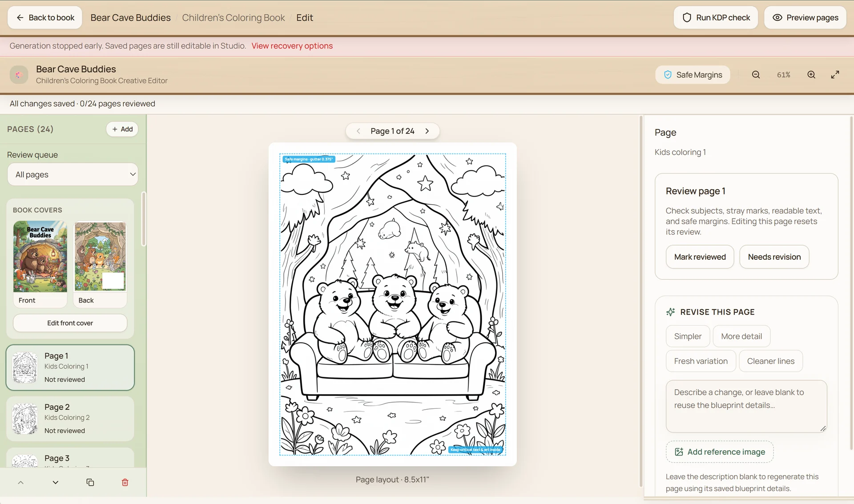This screenshot has height=504, width=854.
Task: Select Page 3 in page list
Action: [x=70, y=458]
